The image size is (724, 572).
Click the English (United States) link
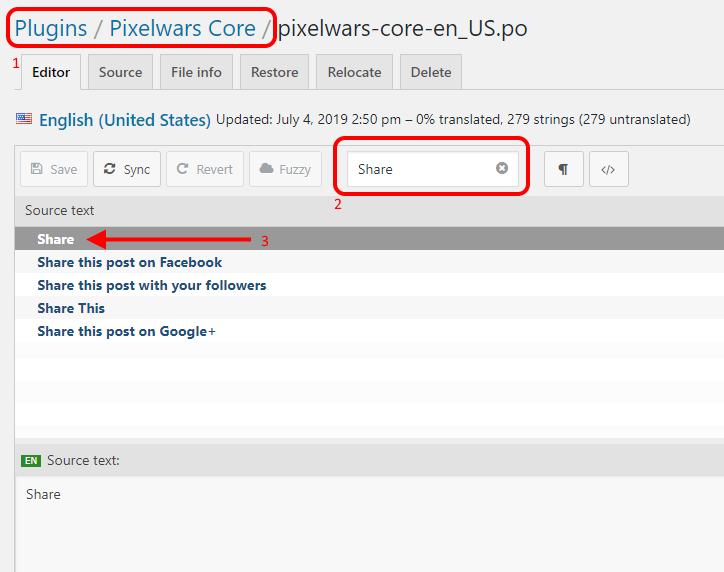pyautogui.click(x=125, y=120)
